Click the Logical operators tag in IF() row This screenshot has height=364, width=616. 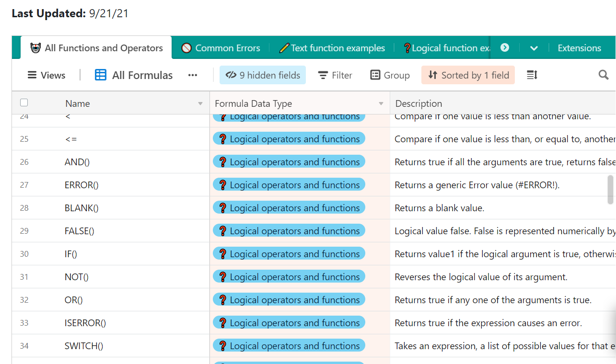[289, 254]
